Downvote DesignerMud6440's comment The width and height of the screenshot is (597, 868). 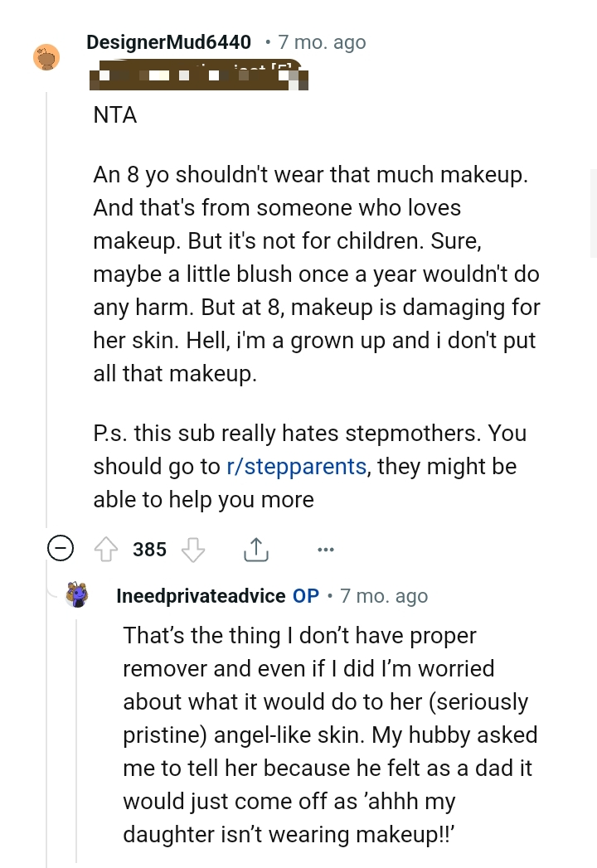coord(192,549)
